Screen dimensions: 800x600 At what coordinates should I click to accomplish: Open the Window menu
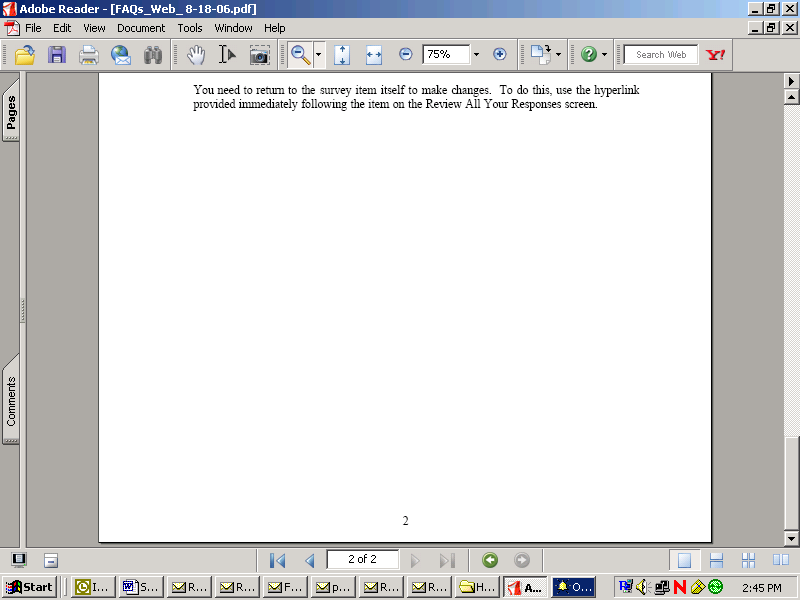233,28
